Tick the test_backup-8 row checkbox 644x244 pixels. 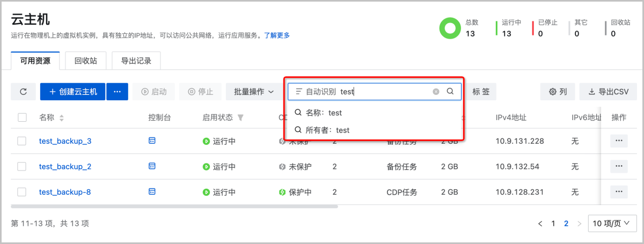coord(22,192)
